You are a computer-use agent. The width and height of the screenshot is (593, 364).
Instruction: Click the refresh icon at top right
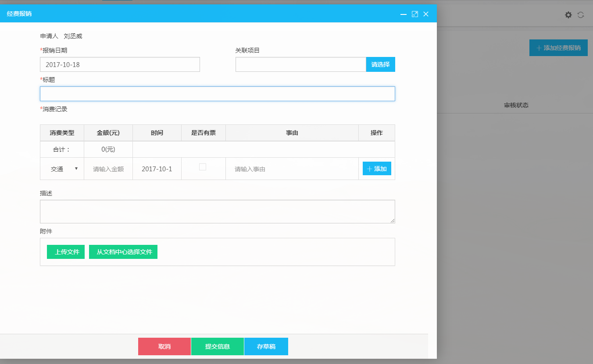click(x=581, y=15)
